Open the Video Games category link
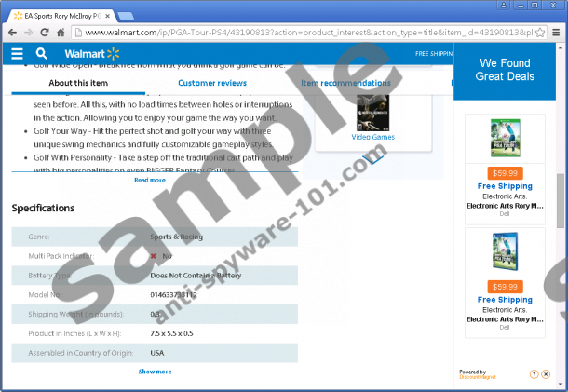This screenshot has width=568, height=392. point(372,137)
